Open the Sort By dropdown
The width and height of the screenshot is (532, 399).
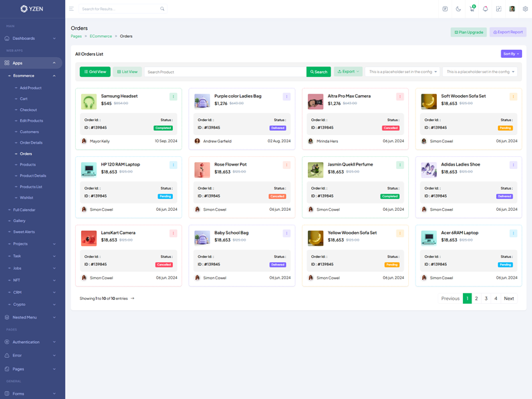(511, 54)
